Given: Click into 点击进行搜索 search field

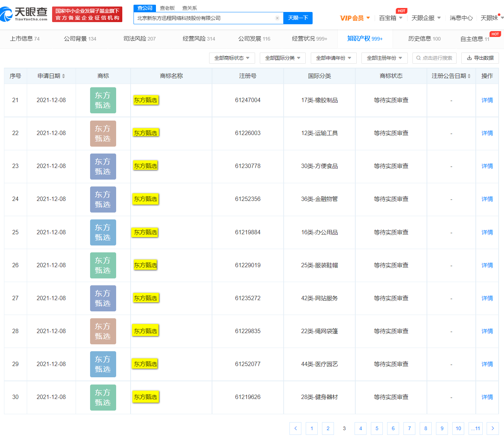Looking at the screenshot, I should coord(435,58).
